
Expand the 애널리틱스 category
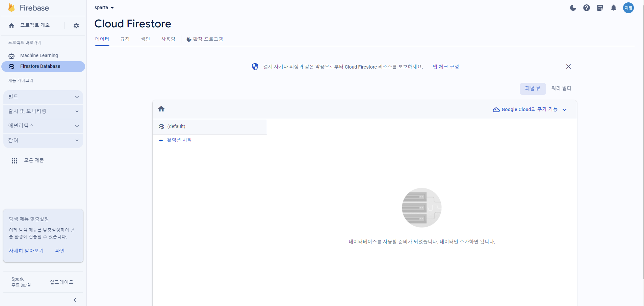pos(43,126)
